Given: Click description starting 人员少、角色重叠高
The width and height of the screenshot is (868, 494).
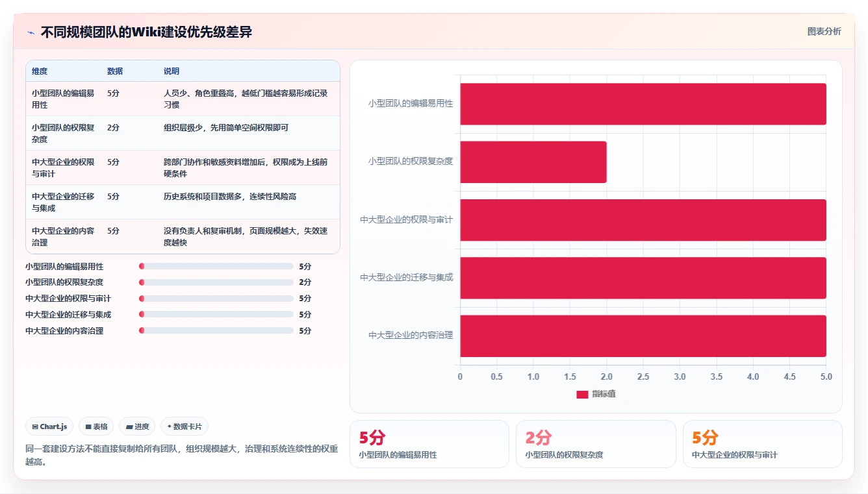Looking at the screenshot, I should [246, 99].
